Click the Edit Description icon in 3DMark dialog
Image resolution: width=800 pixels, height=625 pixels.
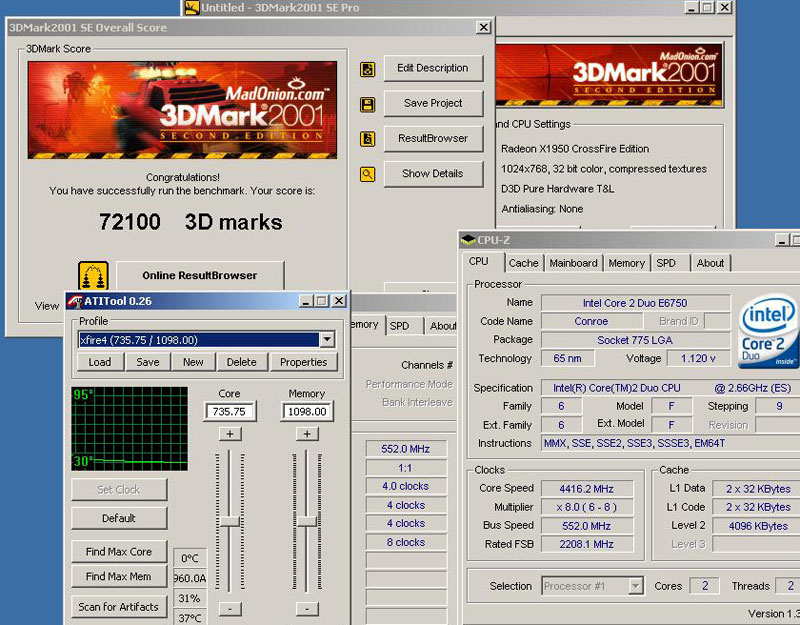coord(367,69)
